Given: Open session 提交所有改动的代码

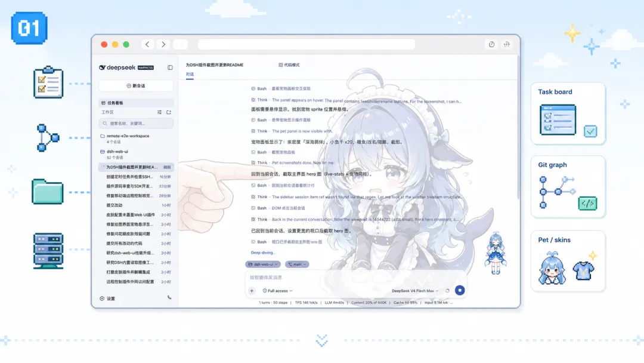Looking at the screenshot, I should [x=136, y=244].
